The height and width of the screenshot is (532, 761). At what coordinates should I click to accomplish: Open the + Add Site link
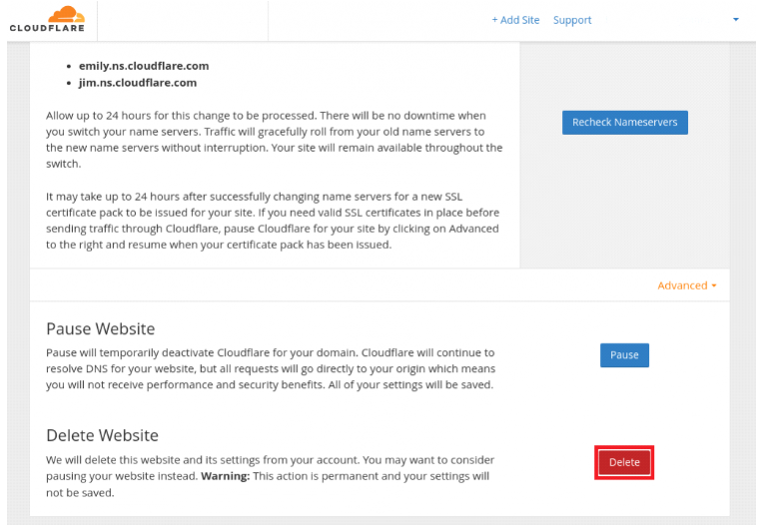click(515, 20)
